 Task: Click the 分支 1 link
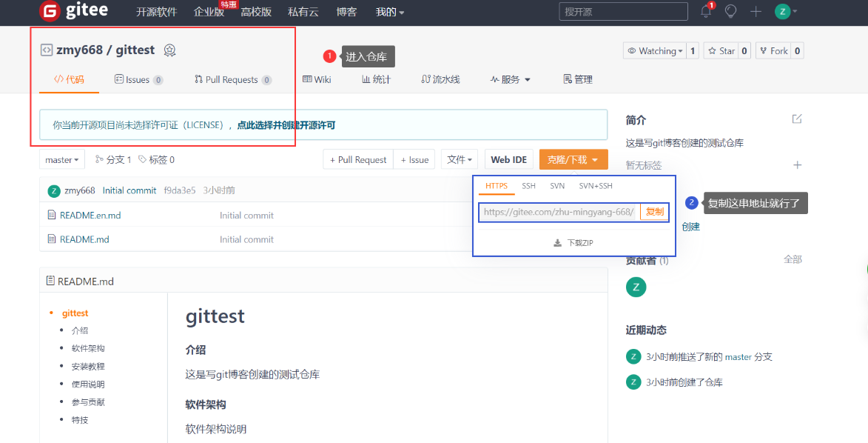tap(113, 160)
